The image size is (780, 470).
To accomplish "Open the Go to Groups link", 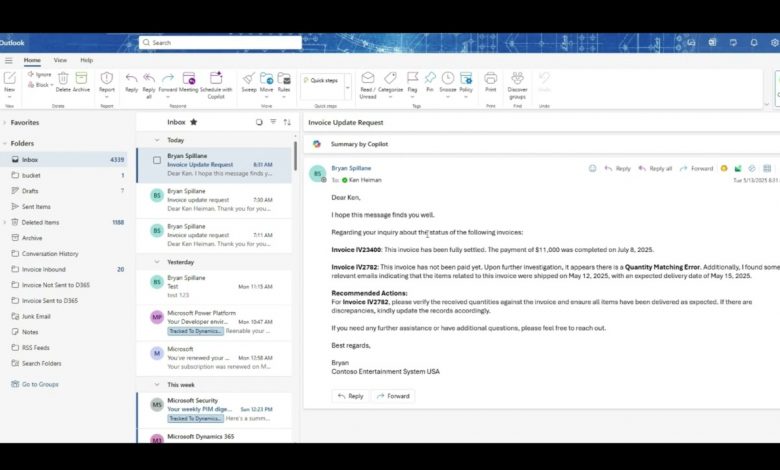I will tap(40, 384).
